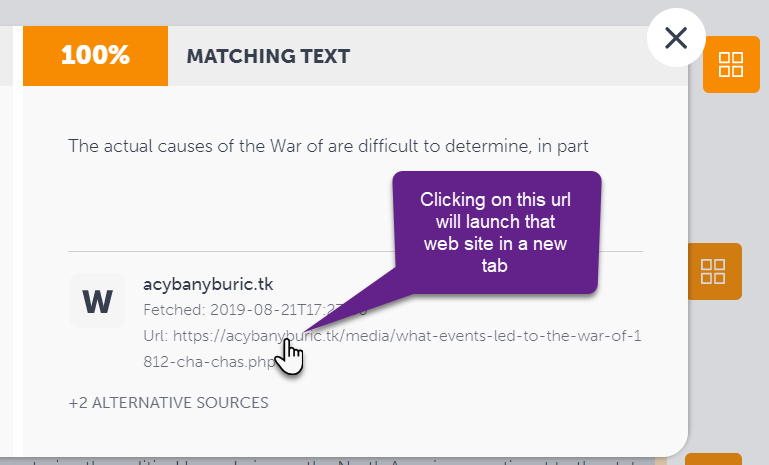Click the white vertical strip beside the orange badge
Screen dimensions: 769x465
18,240
